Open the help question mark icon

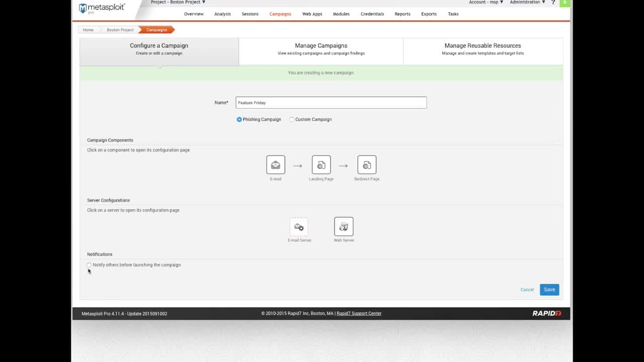pyautogui.click(x=552, y=3)
